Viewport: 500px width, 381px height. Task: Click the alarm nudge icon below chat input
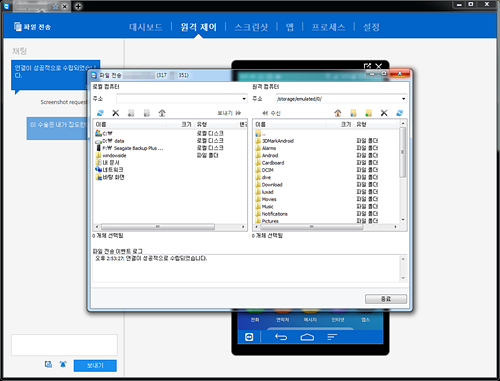click(x=63, y=364)
